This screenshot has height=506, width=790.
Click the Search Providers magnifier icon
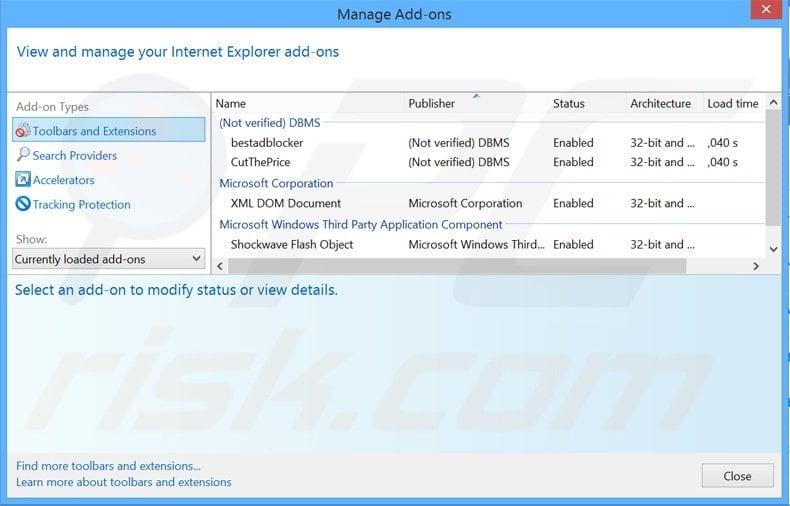tap(23, 155)
